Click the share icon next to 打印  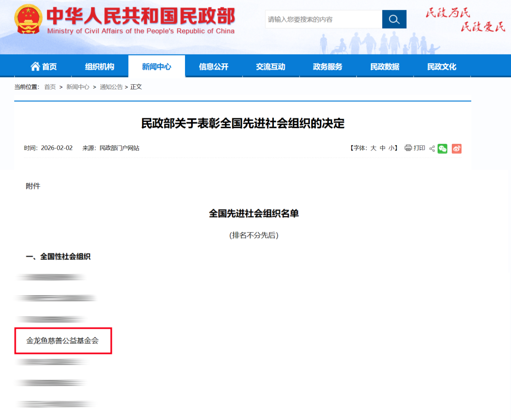pyautogui.click(x=431, y=148)
